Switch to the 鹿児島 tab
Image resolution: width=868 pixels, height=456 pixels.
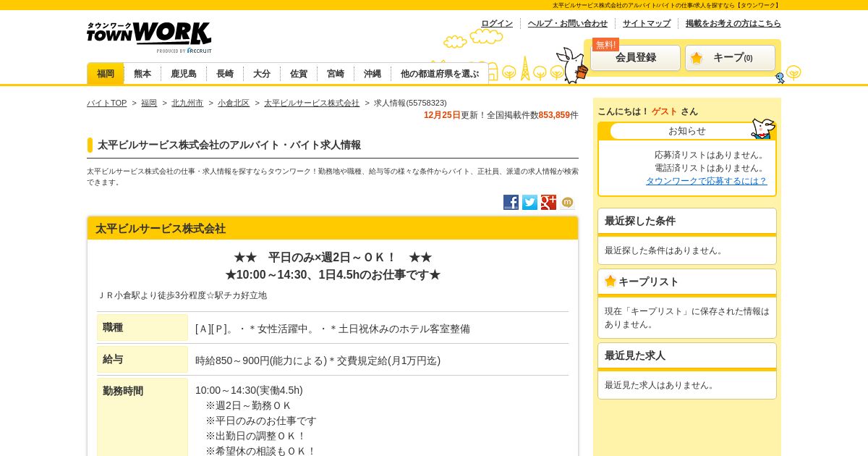[184, 74]
